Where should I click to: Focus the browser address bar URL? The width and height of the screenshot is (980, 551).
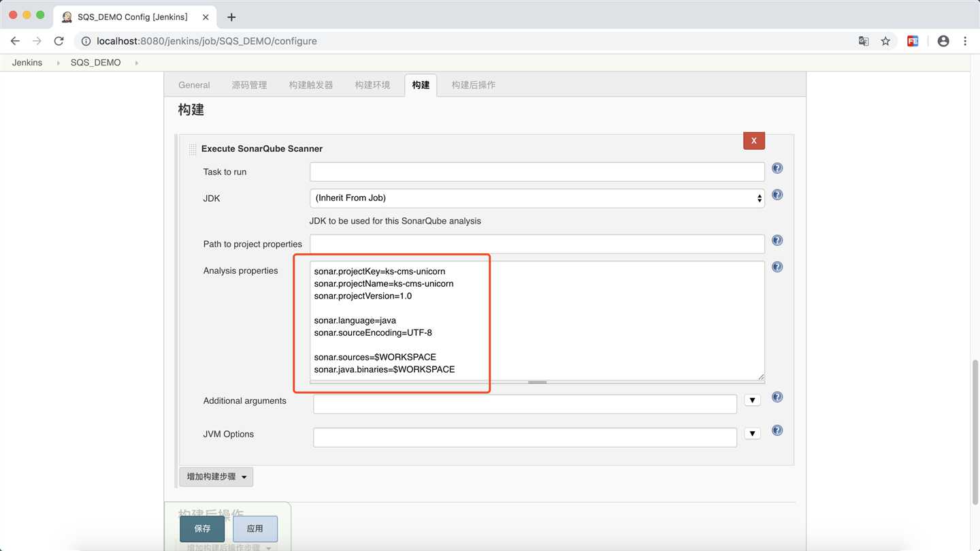click(x=207, y=41)
